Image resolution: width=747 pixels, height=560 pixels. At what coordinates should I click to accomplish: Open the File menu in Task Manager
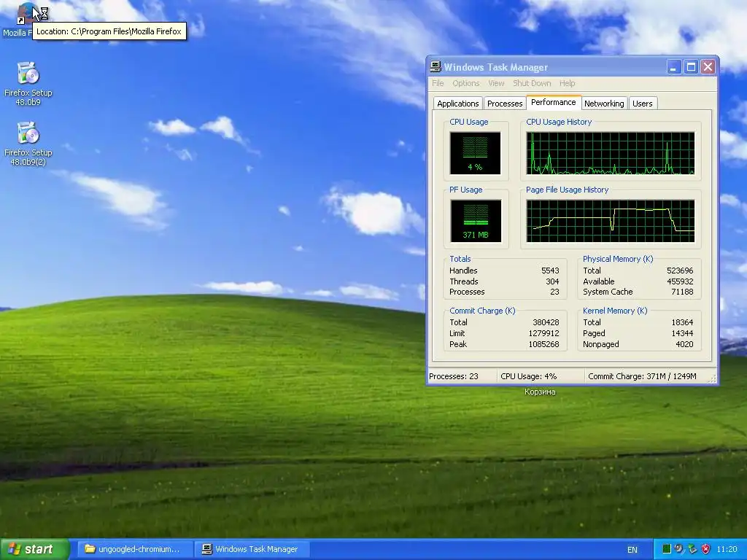pyautogui.click(x=438, y=83)
